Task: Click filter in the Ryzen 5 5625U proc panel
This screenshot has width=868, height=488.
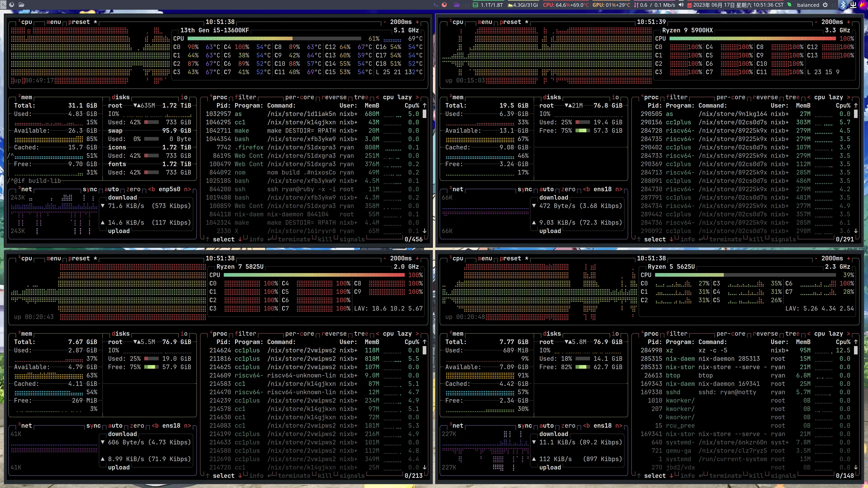Action: pos(677,334)
